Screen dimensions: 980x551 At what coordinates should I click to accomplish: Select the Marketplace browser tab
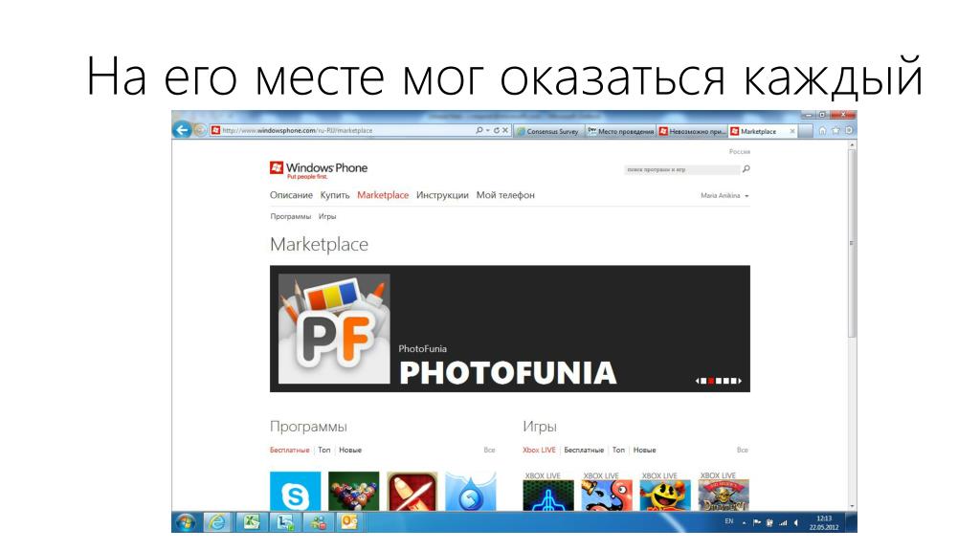coord(758,131)
